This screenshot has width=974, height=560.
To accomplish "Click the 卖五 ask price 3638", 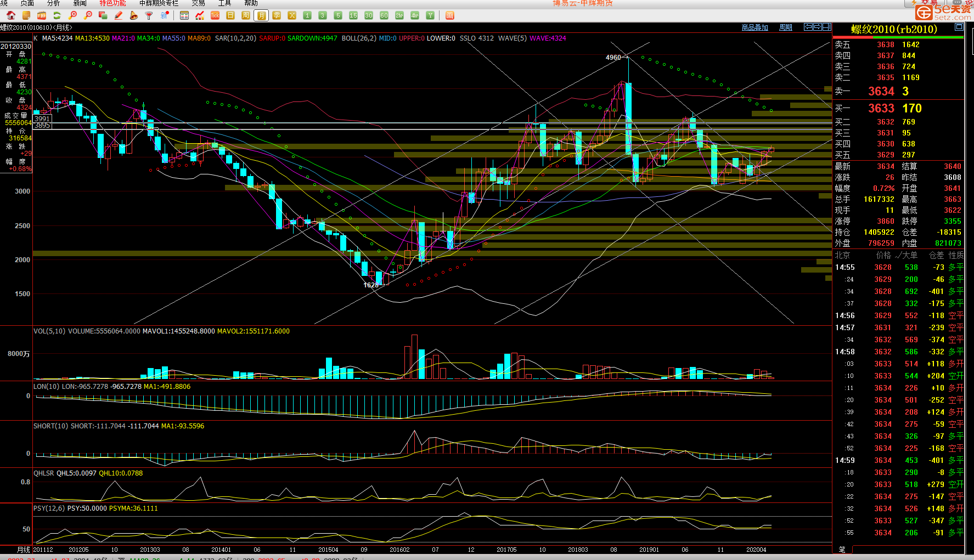I will pos(885,45).
